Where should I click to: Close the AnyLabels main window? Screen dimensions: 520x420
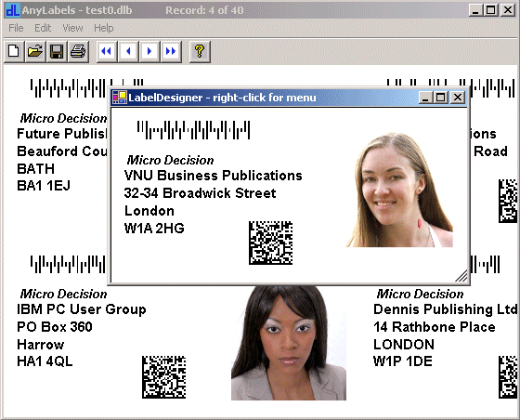508,10
